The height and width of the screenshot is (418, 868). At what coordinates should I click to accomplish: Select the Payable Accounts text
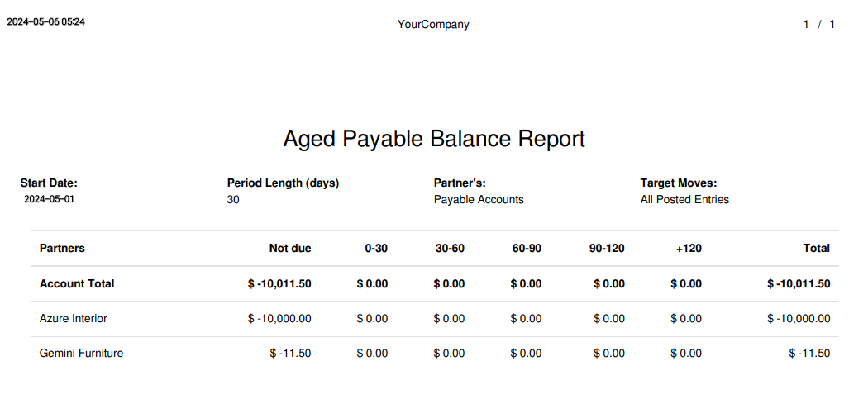pos(479,200)
